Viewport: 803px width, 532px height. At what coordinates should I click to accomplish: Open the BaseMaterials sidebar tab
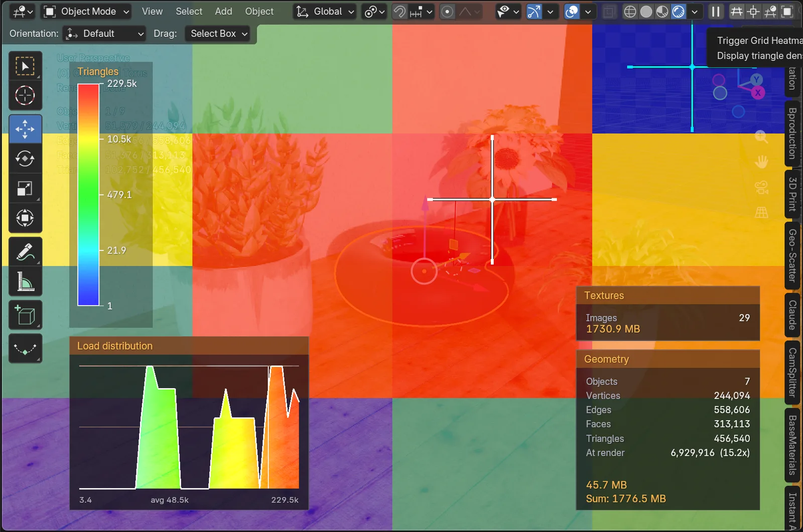coord(792,445)
